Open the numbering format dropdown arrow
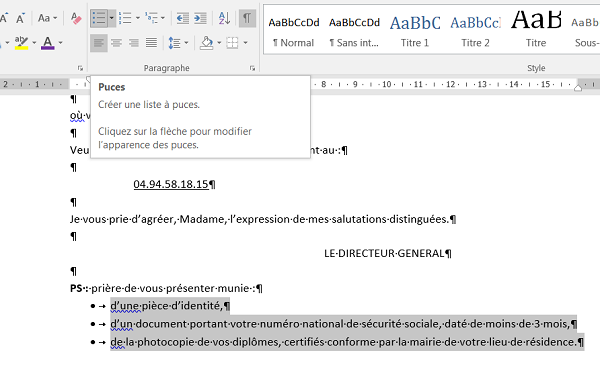Image resolution: width=600 pixels, height=367 pixels. 137,18
